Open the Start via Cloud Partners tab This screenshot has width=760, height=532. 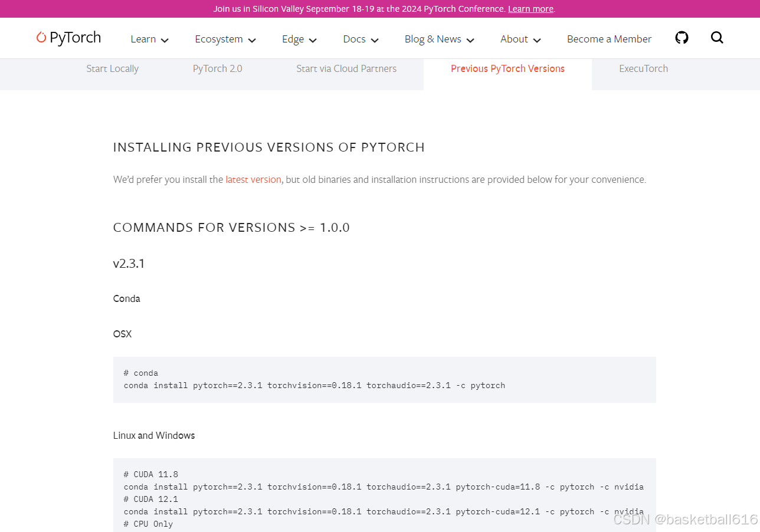tap(346, 68)
